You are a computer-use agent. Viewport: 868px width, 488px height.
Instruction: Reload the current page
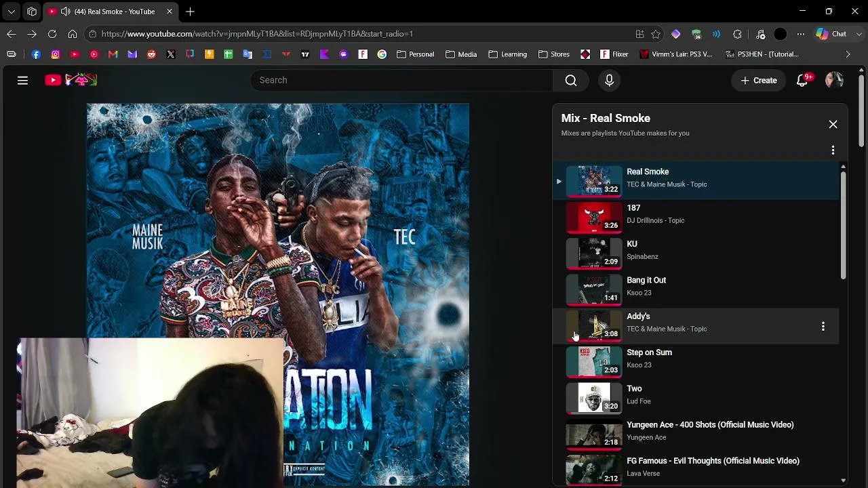click(x=52, y=34)
